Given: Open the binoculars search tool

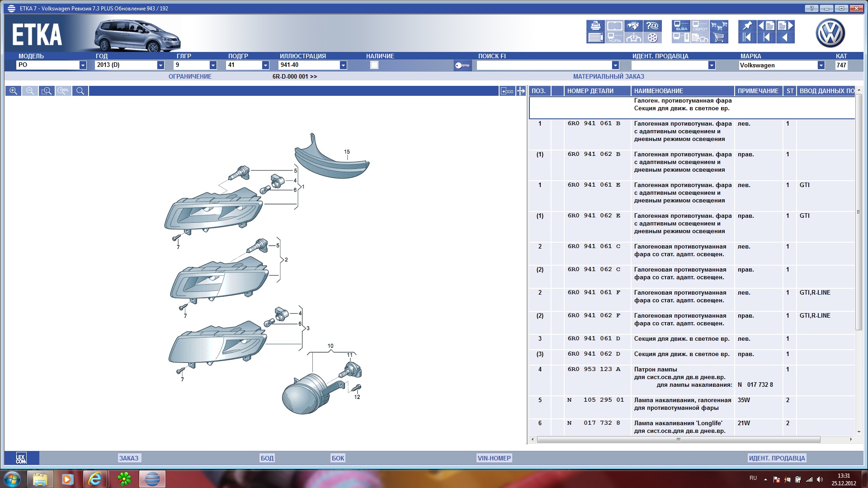Looking at the screenshot, I should [x=633, y=26].
